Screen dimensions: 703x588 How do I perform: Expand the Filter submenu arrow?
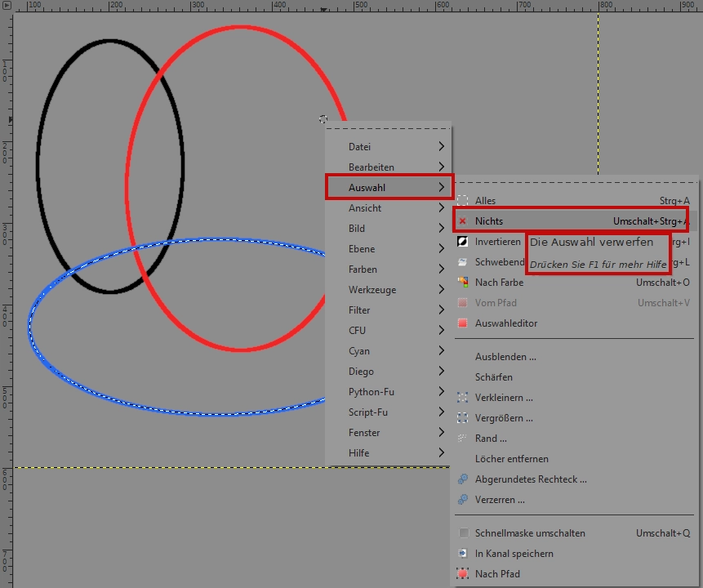tap(441, 310)
